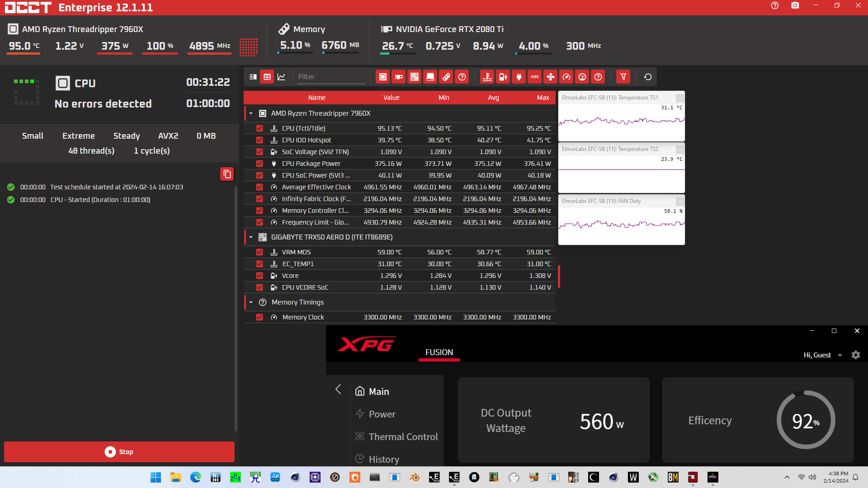Image resolution: width=868 pixels, height=488 pixels.
Task: Uncheck SoC Voltage sensor checkbox
Action: (259, 152)
